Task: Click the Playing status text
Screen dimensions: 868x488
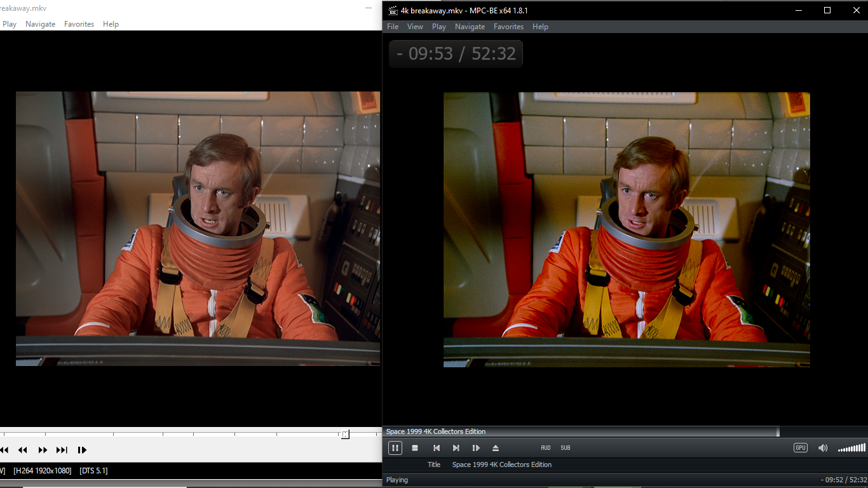Action: click(x=397, y=480)
